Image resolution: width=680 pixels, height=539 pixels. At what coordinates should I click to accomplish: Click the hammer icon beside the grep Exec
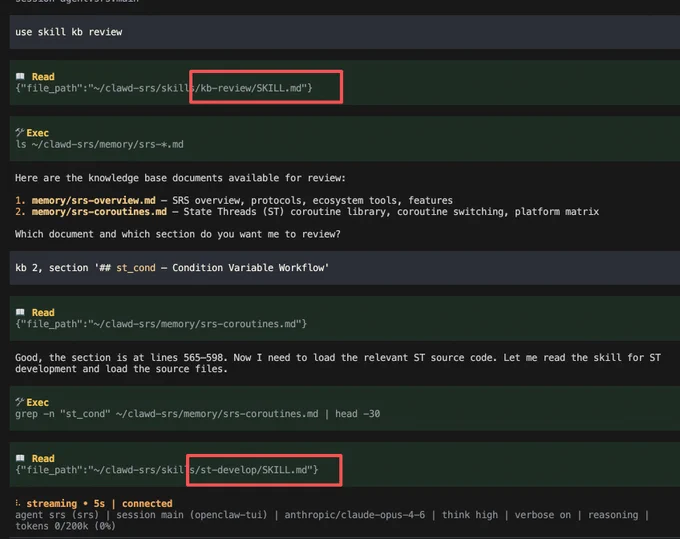(x=20, y=402)
